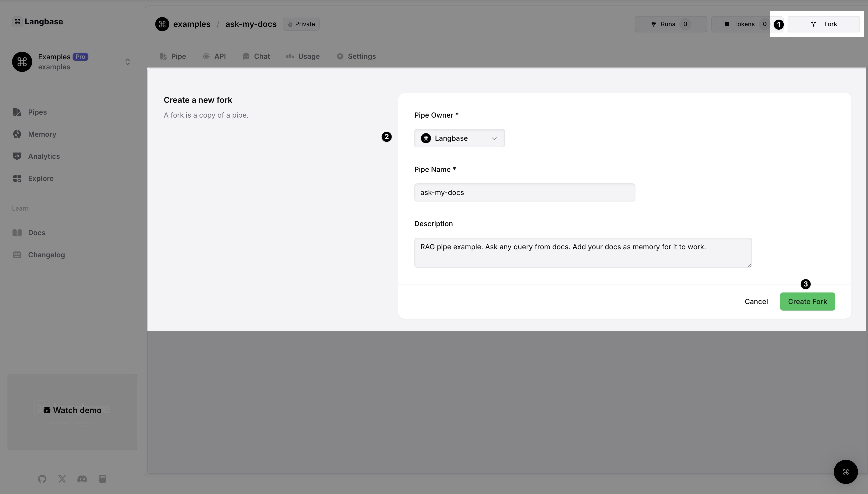Click the Pipe Name input field

click(x=524, y=192)
